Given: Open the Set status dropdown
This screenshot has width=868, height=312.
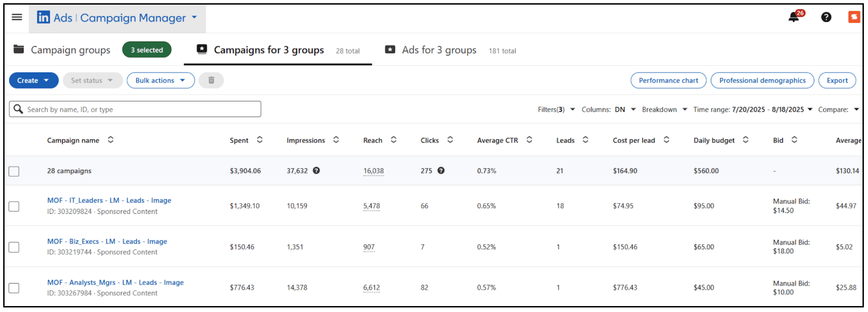Looking at the screenshot, I should (x=93, y=80).
